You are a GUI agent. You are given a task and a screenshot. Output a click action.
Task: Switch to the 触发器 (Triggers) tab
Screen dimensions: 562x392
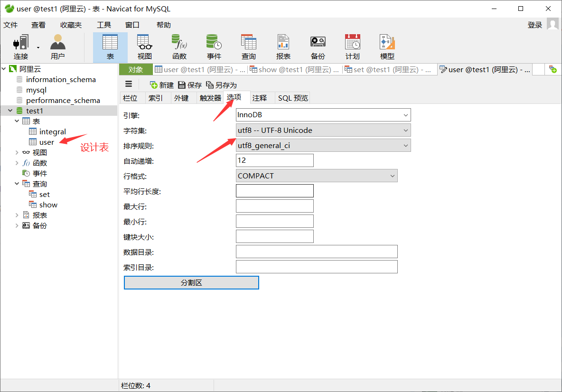210,98
